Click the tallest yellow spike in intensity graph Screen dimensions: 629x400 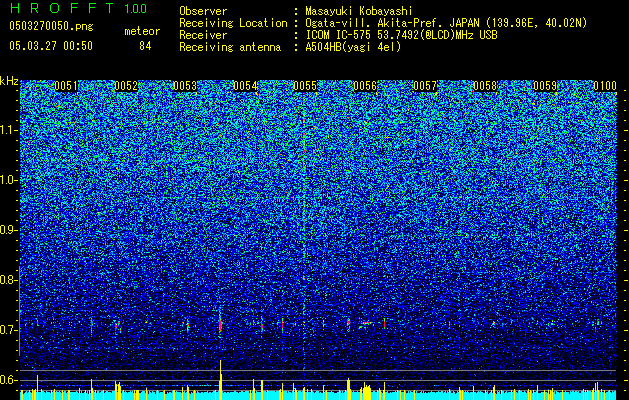[220, 380]
